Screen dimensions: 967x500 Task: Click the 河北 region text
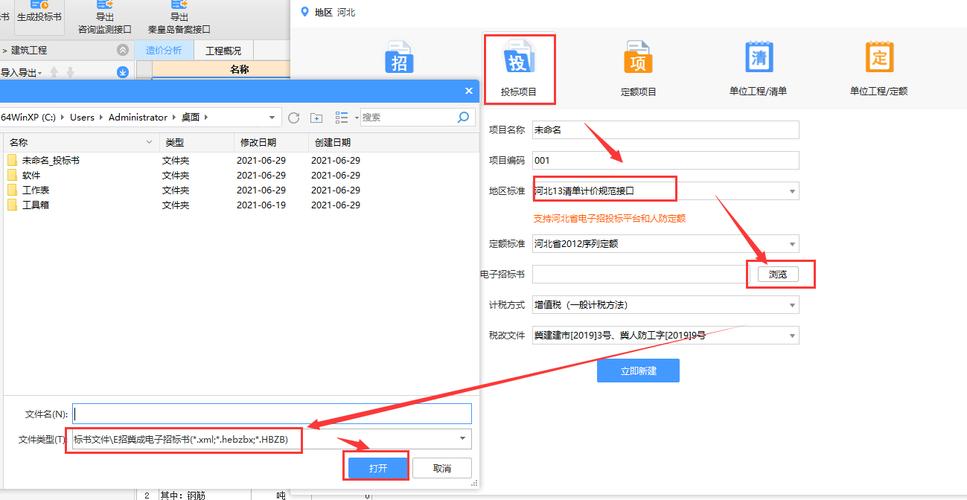click(347, 12)
